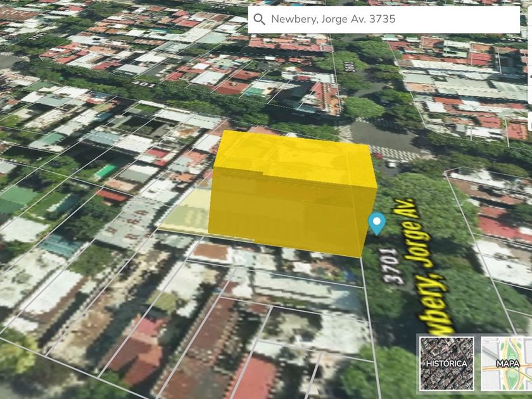This screenshot has height=399, width=532.
Task: Select the blue location pin marker
Action: tap(377, 223)
